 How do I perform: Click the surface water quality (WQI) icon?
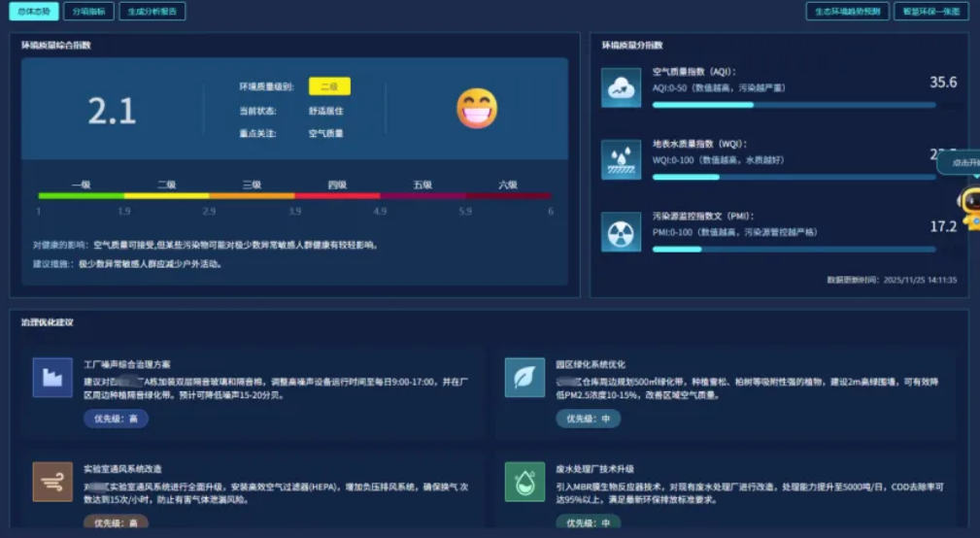click(621, 159)
